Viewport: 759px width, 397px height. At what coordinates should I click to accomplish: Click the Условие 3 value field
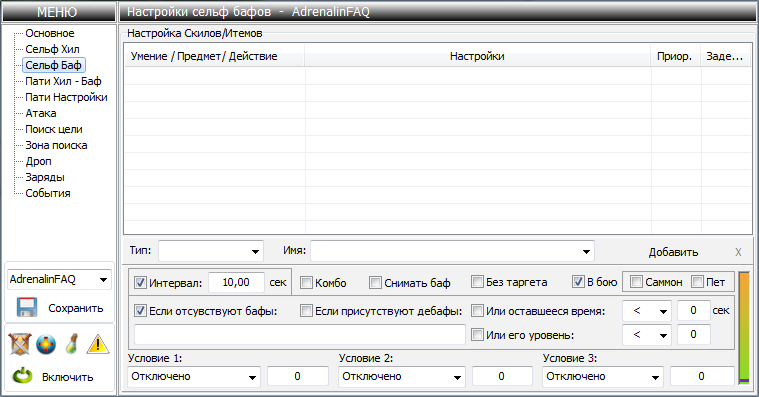(702, 377)
